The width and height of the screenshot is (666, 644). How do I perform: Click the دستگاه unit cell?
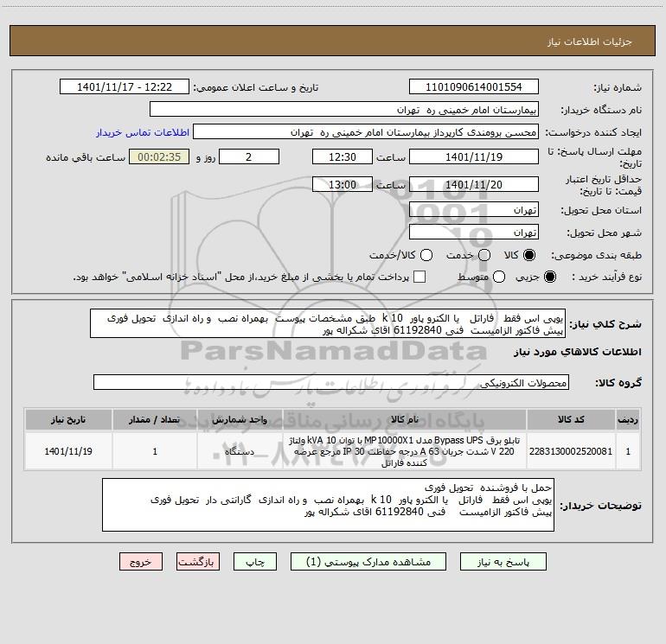coord(240,451)
